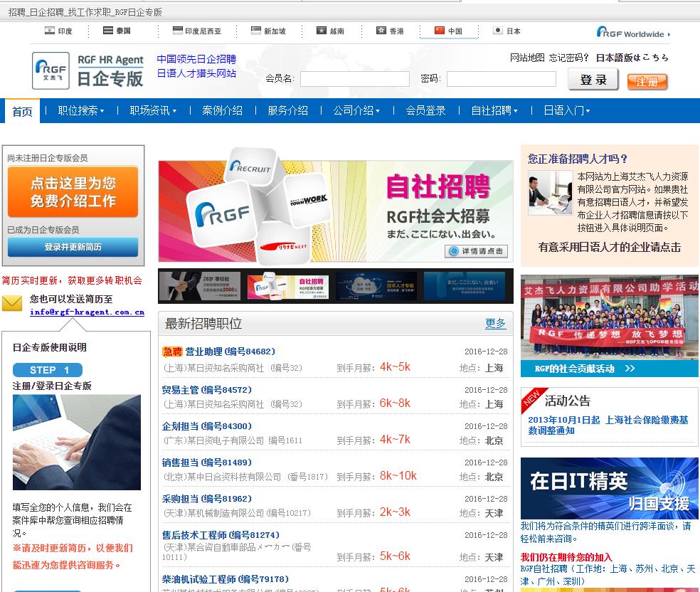The height and width of the screenshot is (592, 700).
Task: Click the Vietnam flag icon
Action: [322, 31]
